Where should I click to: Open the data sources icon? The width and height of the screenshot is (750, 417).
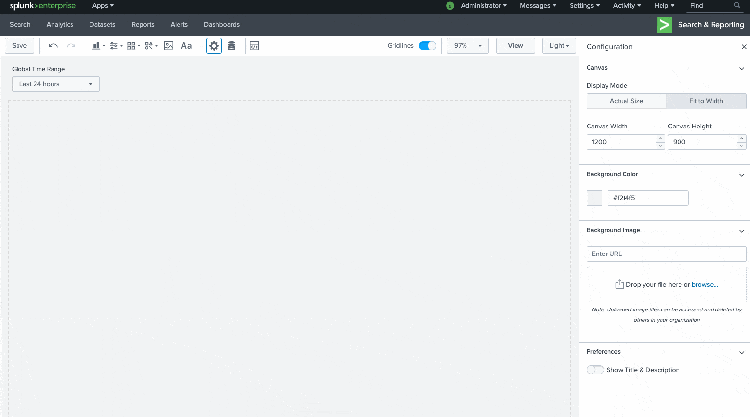(x=232, y=46)
